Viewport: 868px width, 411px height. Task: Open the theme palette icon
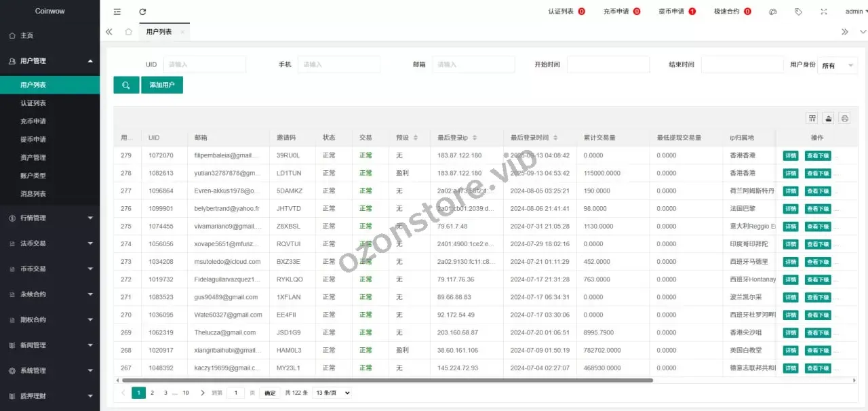773,12
